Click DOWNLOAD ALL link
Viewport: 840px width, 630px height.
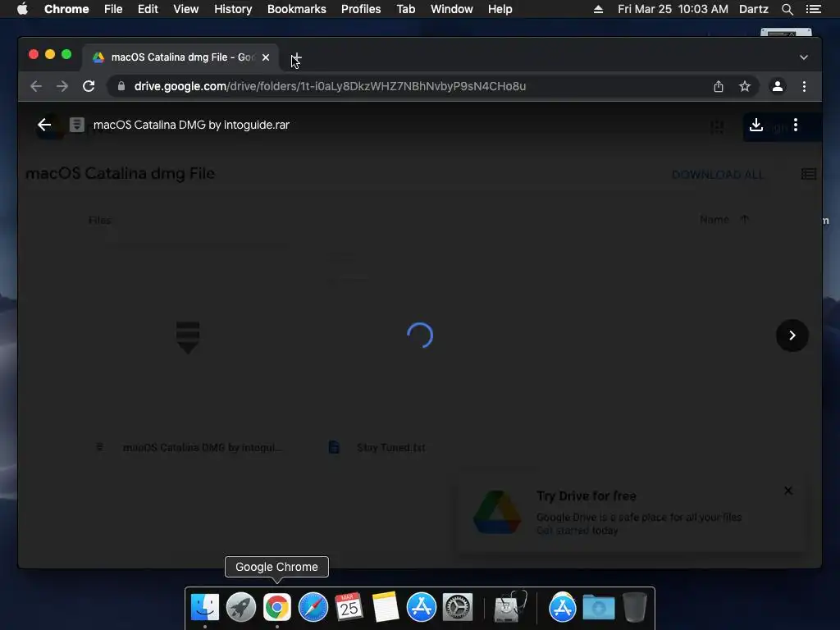coord(717,175)
